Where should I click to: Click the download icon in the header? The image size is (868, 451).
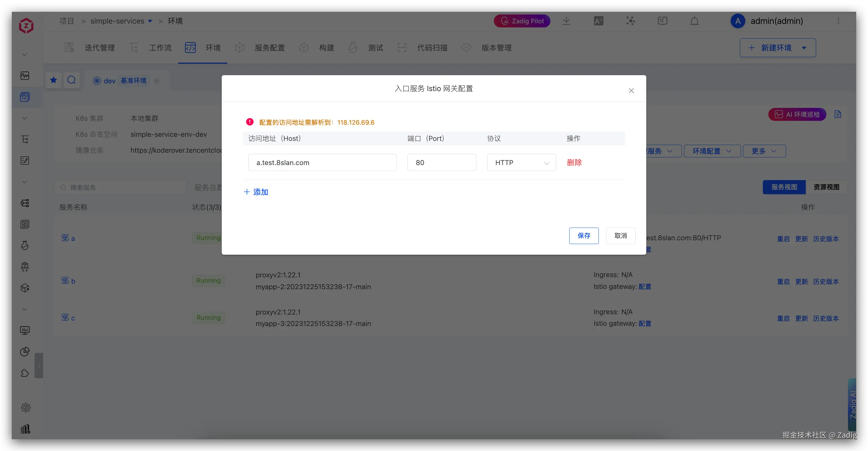click(566, 21)
